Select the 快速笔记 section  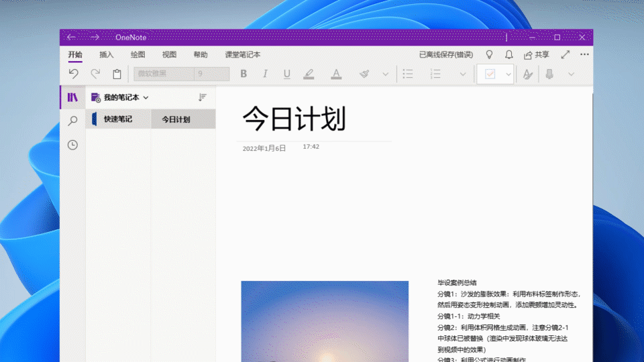tap(118, 119)
